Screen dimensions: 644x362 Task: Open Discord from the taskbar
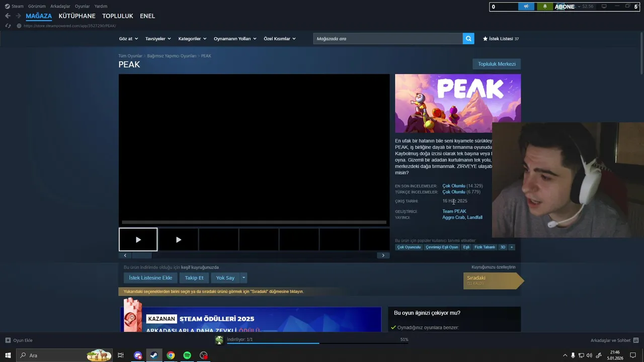point(138,355)
